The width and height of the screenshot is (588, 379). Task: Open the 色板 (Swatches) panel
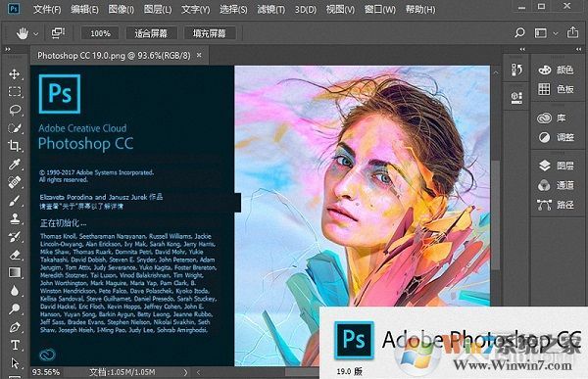coord(556,89)
